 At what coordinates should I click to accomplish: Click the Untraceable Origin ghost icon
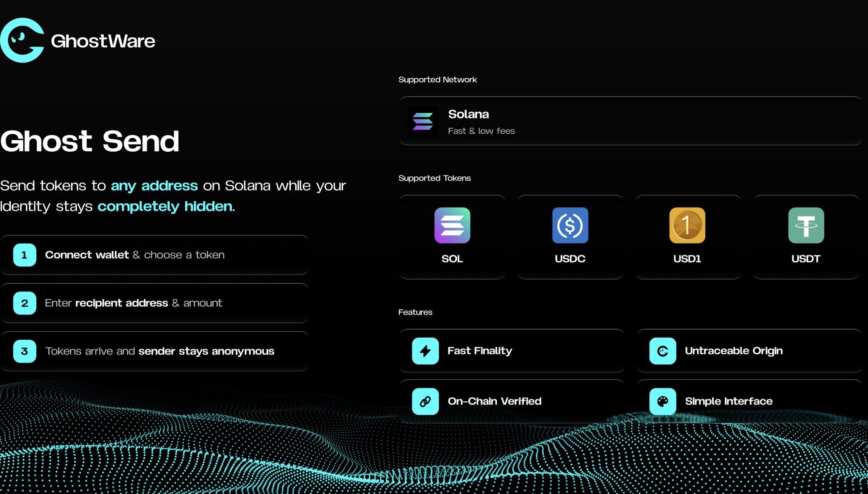click(662, 351)
